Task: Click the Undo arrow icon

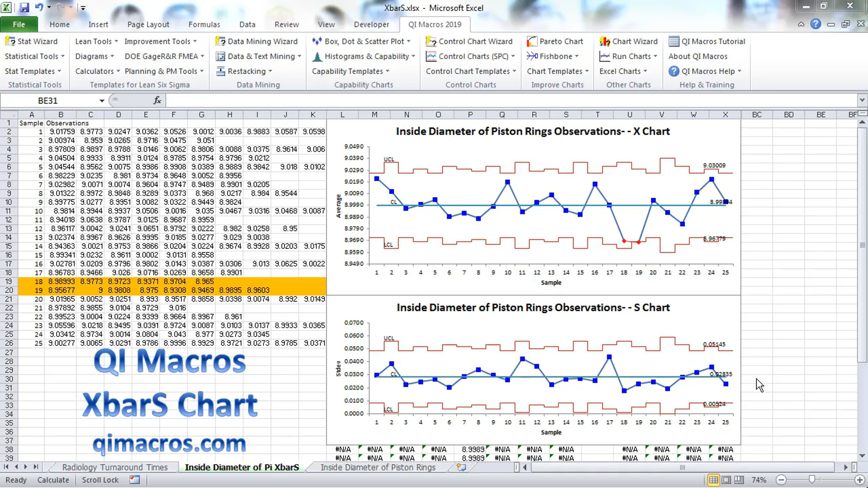Action: point(39,8)
